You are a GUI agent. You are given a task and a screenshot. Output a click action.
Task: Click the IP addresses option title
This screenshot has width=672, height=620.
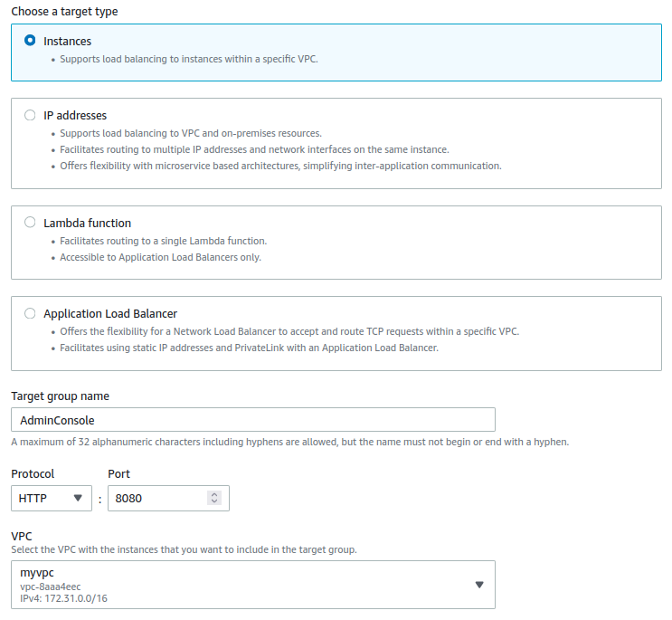(75, 115)
